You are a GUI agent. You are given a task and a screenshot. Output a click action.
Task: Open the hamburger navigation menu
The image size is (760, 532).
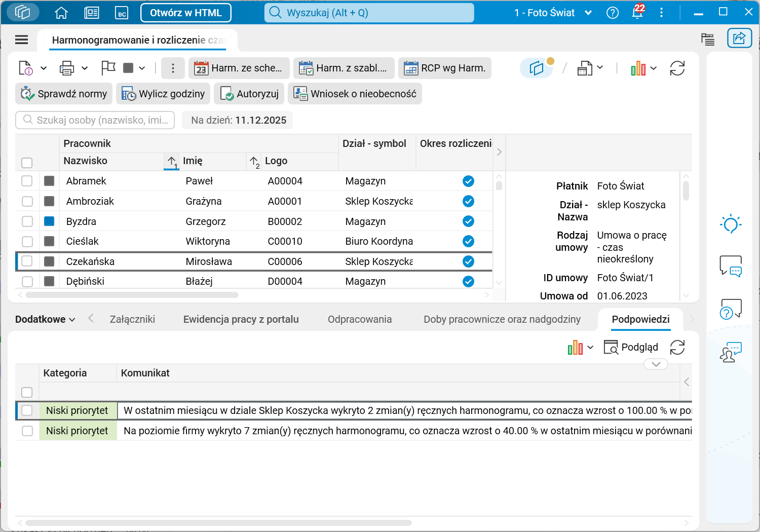[22, 40]
